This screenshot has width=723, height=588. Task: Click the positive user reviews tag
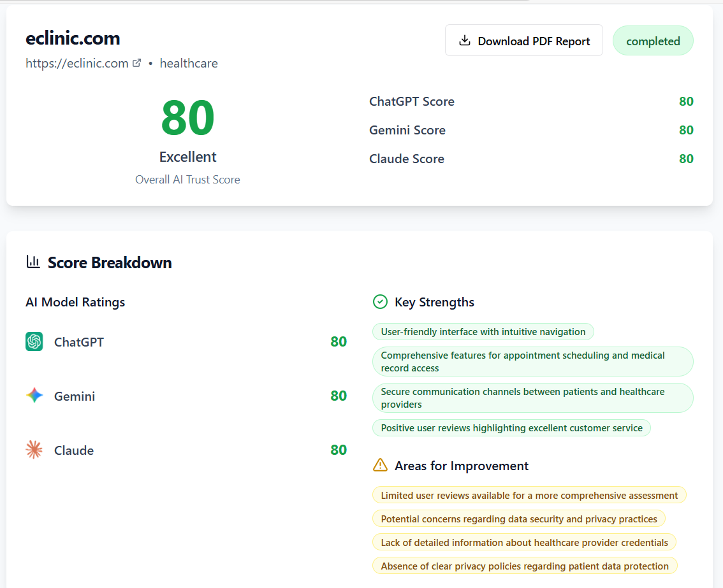[511, 428]
